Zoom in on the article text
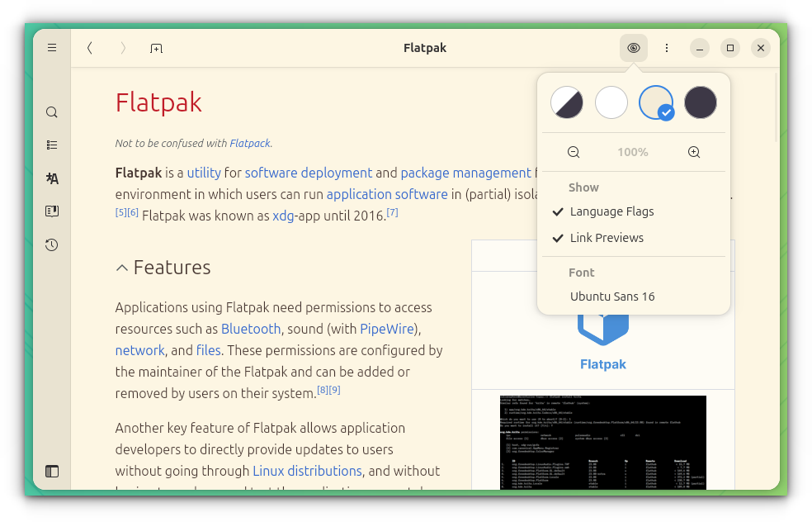Viewport: 812px width, 522px height. pos(693,152)
